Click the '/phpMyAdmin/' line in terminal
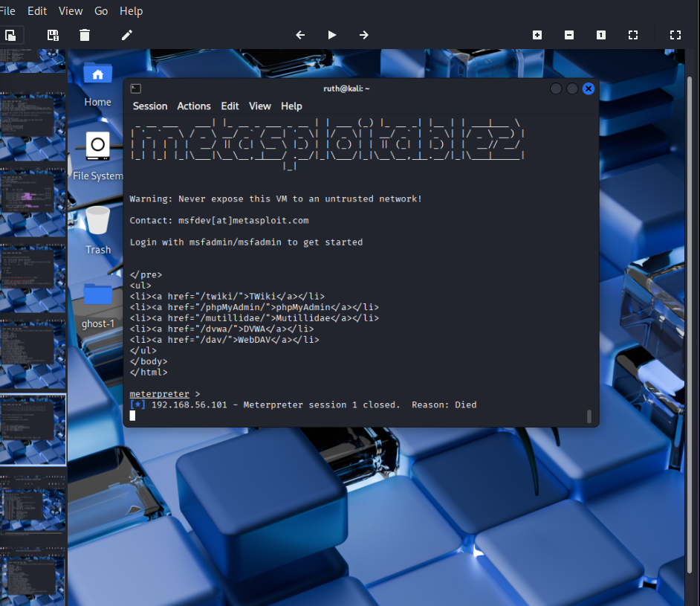The width and height of the screenshot is (700, 606). click(254, 307)
